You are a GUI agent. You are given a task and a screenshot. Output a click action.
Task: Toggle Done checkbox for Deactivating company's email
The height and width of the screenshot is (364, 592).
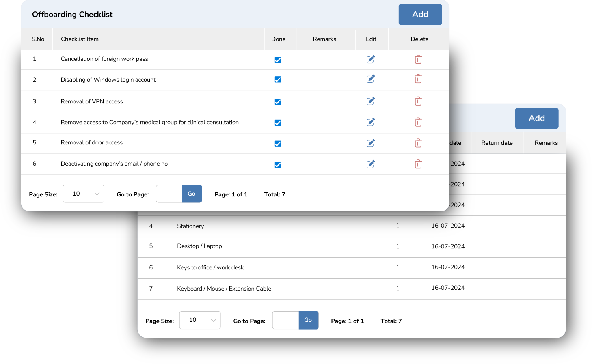click(x=278, y=165)
